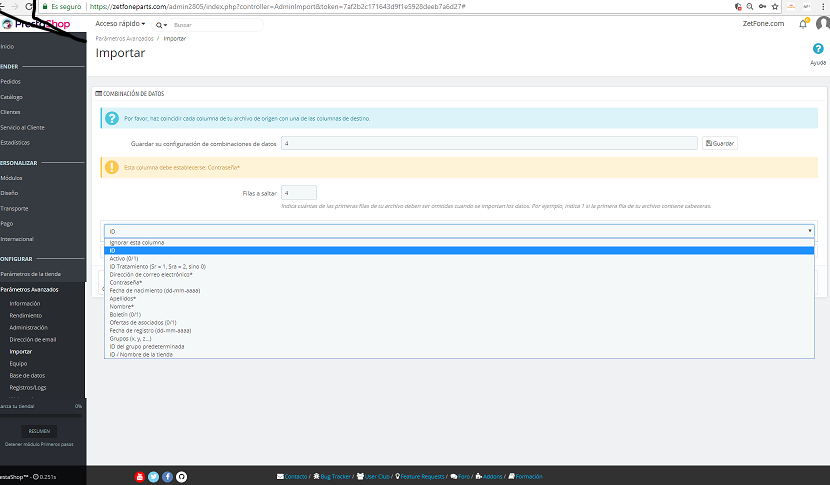Click the Ayuda help question mark icon
The width and height of the screenshot is (830, 485).
(818, 49)
